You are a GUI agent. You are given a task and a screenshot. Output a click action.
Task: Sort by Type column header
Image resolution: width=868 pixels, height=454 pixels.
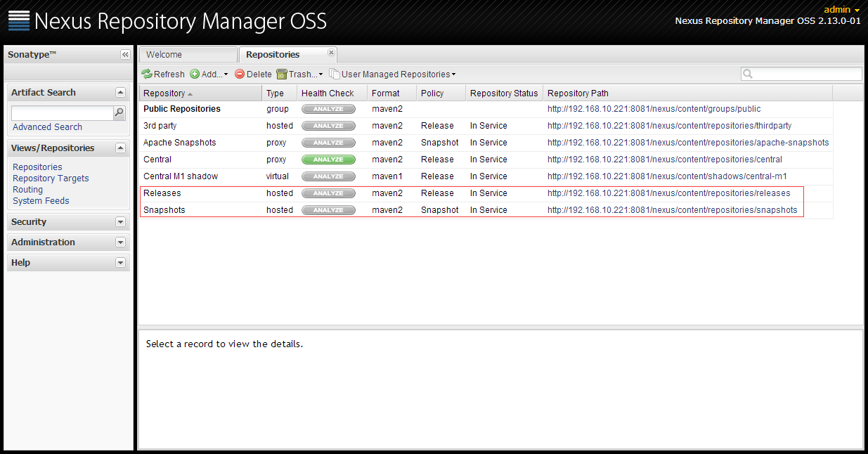pos(279,93)
